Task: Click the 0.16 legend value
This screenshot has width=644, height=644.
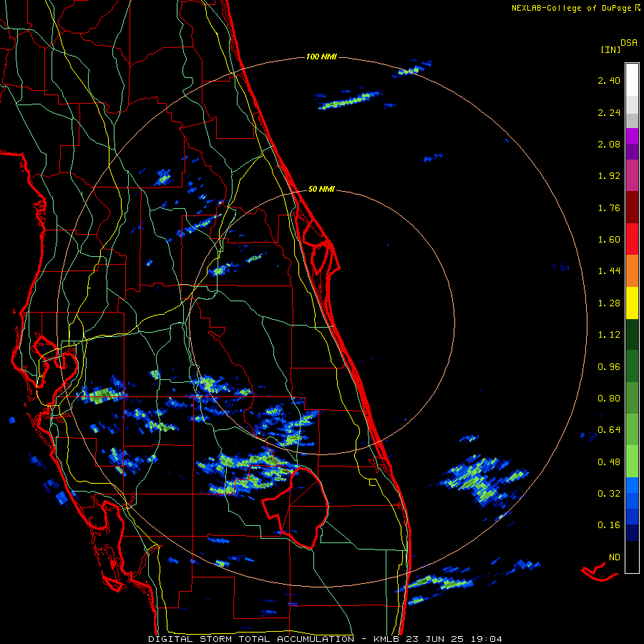Action: 609,525
